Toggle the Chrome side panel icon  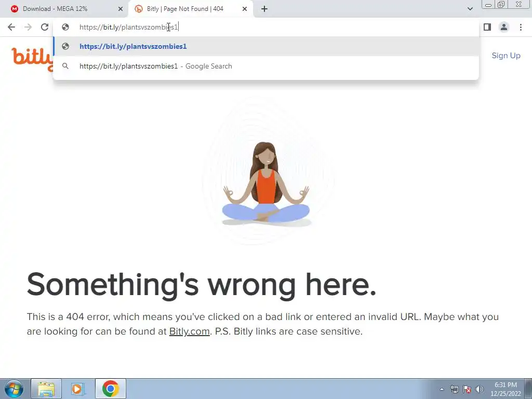point(487,27)
